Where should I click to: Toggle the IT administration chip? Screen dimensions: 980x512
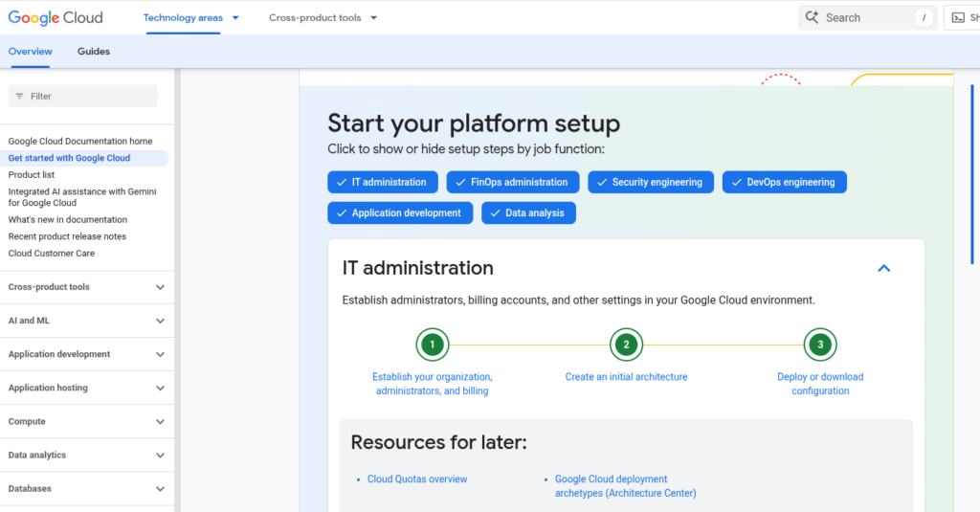(383, 182)
